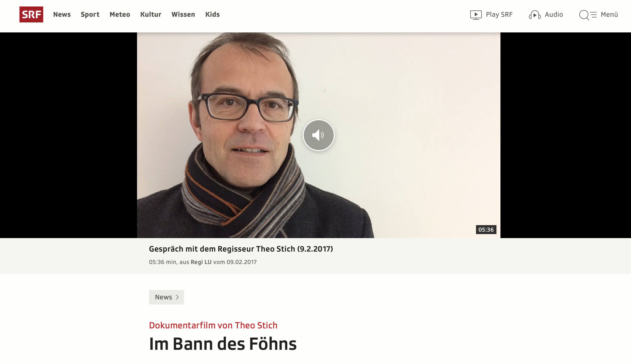Open the hamburger menu lines icon

click(594, 15)
